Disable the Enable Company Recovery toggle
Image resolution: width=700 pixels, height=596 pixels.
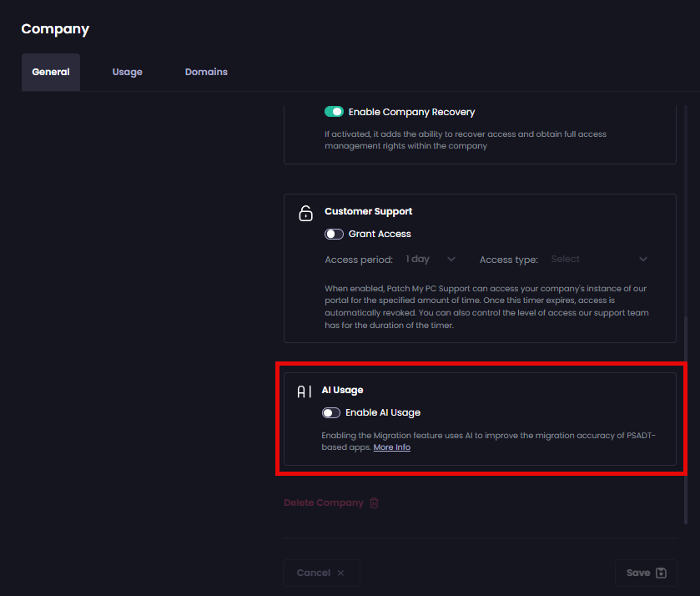coord(334,112)
